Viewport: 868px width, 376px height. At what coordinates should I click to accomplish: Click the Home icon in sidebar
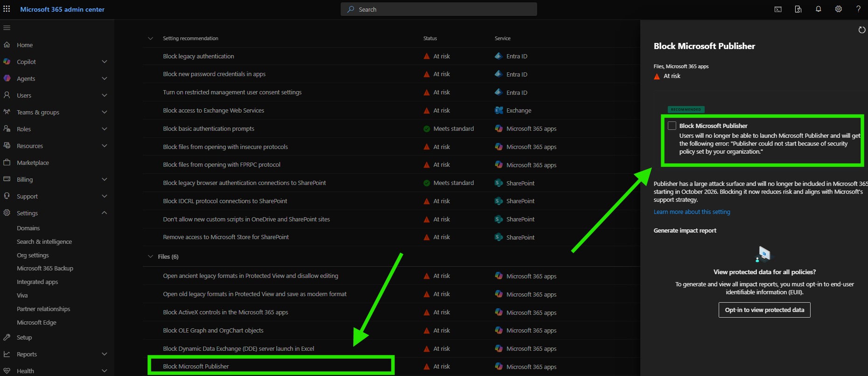(7, 45)
